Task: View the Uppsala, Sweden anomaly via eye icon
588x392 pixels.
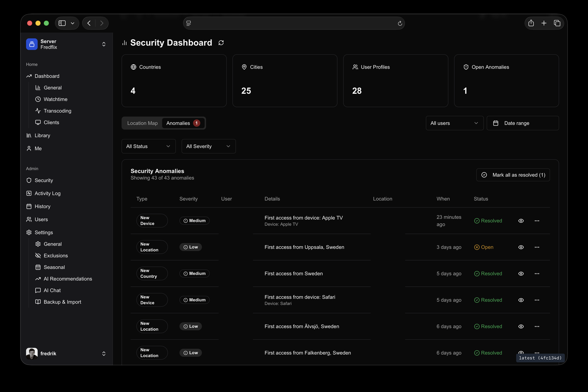Action: [521, 247]
